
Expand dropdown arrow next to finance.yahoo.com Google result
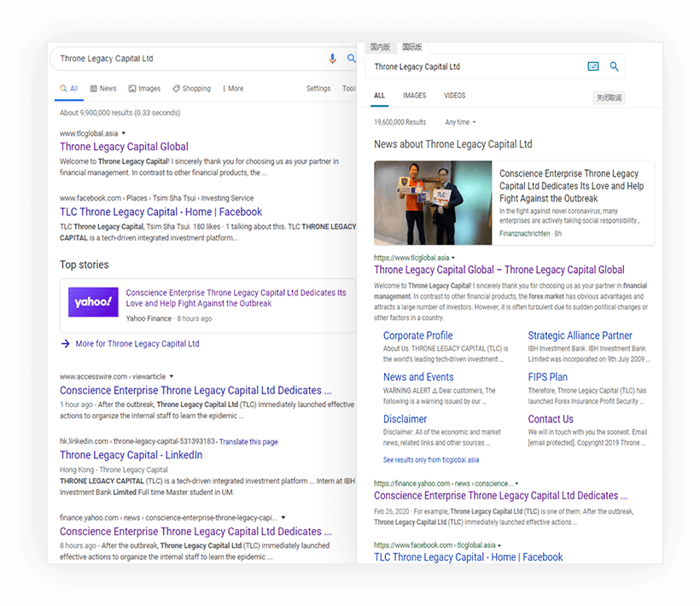283,517
